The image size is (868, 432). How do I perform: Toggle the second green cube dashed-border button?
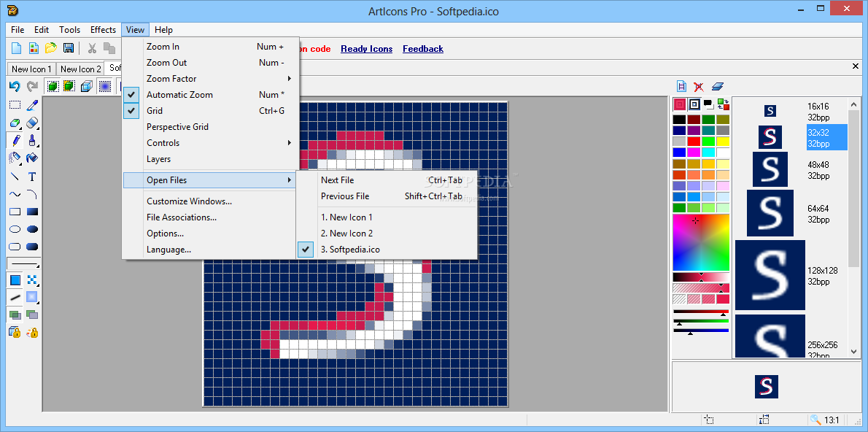coord(69,86)
